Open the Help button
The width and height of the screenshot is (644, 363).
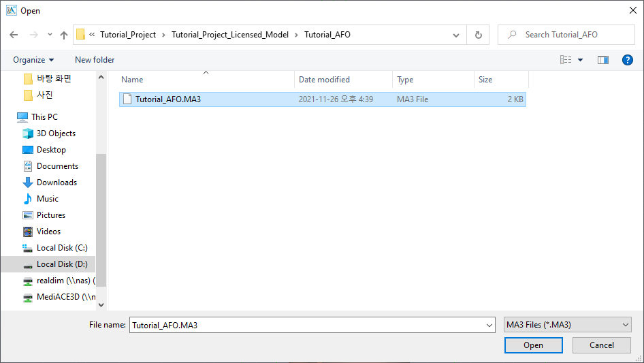coord(627,60)
